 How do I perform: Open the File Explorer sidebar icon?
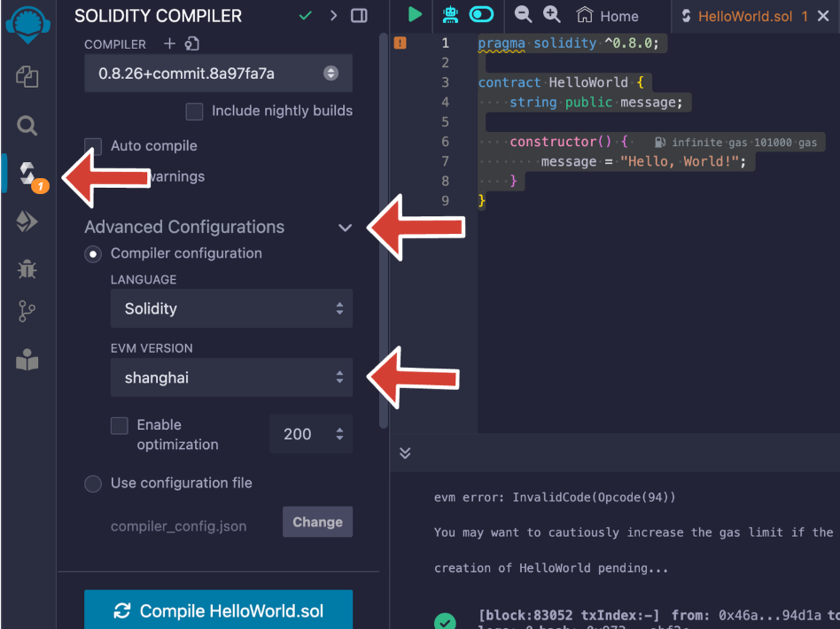coord(27,77)
